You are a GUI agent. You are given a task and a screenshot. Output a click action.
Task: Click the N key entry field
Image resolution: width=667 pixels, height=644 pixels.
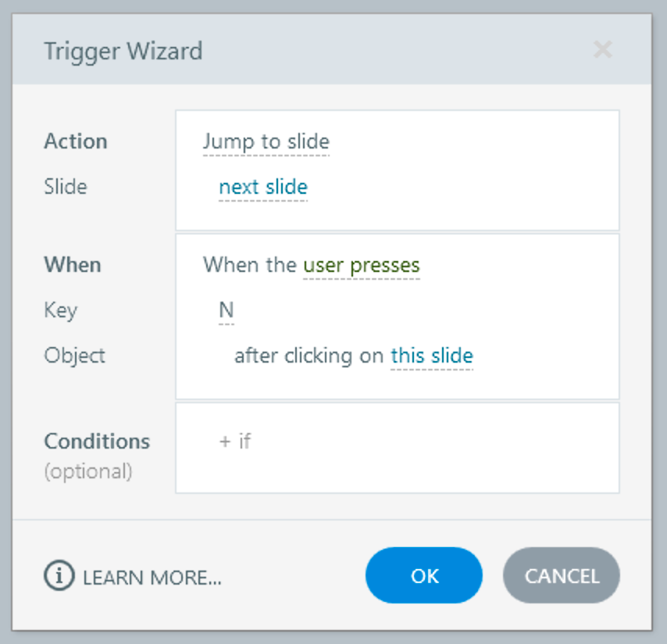226,311
